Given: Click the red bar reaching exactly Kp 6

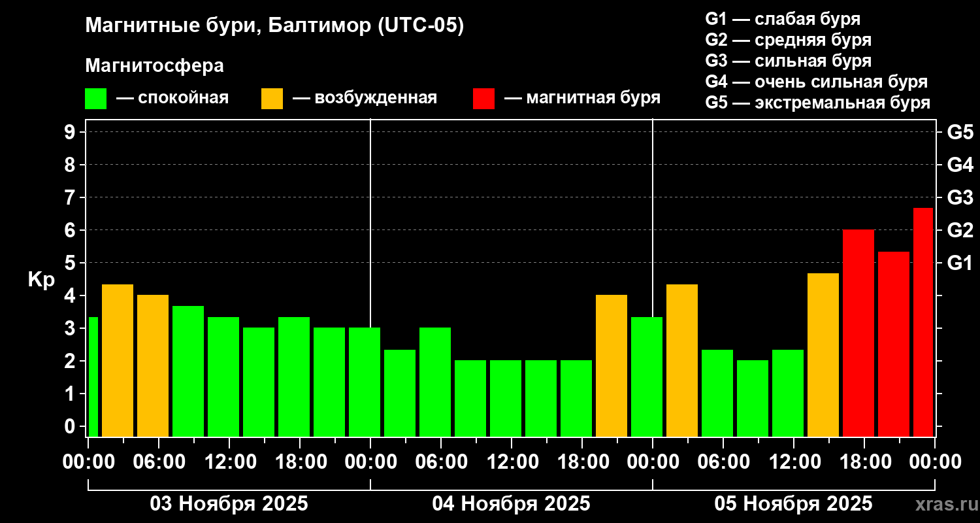Looking at the screenshot, I should [x=858, y=333].
